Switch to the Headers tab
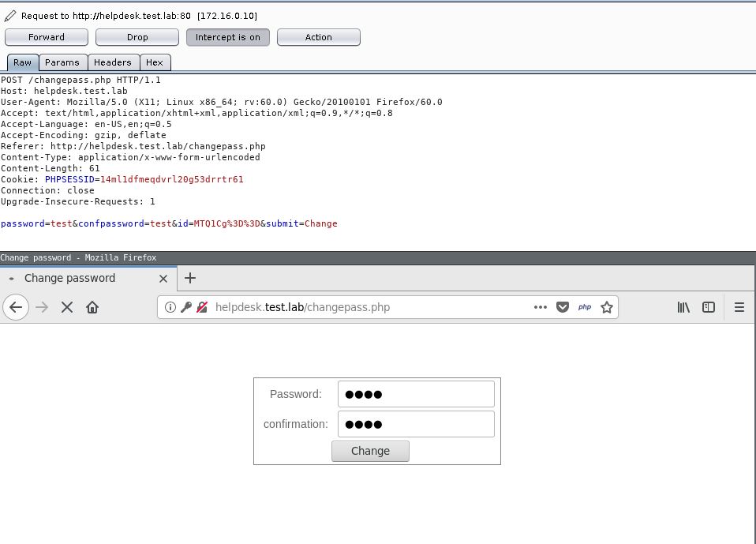Viewport: 756px width, 544px height. [x=113, y=62]
